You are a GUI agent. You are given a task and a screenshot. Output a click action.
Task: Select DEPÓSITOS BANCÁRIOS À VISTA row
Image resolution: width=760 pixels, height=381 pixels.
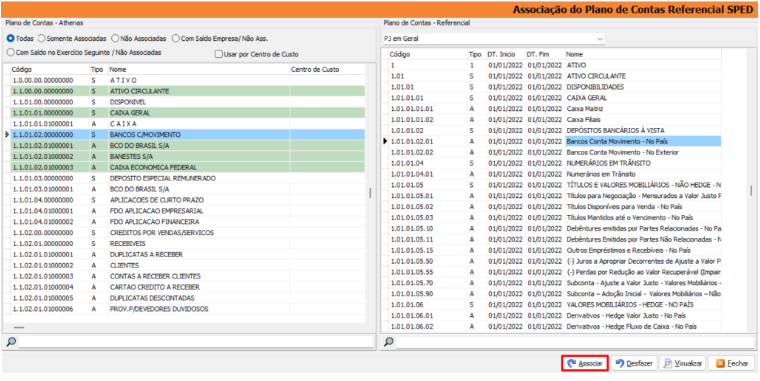pos(555,130)
